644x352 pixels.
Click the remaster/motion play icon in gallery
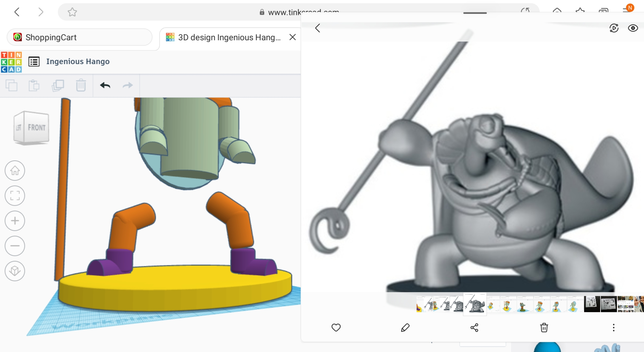614,28
